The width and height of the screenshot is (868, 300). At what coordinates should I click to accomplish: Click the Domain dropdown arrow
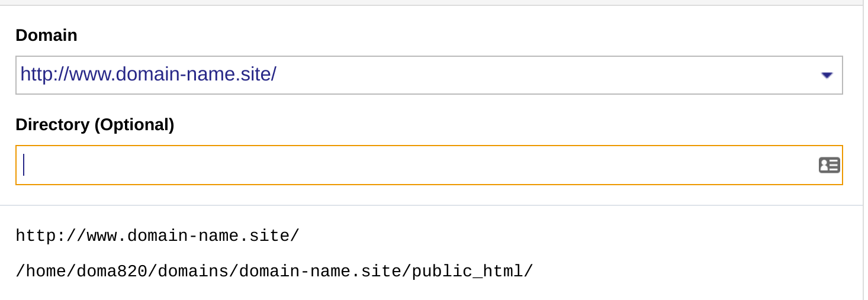(x=827, y=75)
